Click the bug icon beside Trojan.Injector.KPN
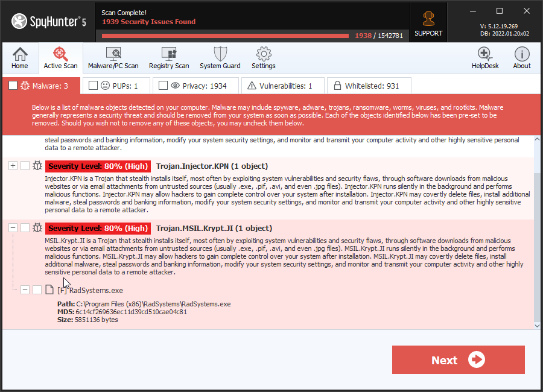 click(x=37, y=165)
